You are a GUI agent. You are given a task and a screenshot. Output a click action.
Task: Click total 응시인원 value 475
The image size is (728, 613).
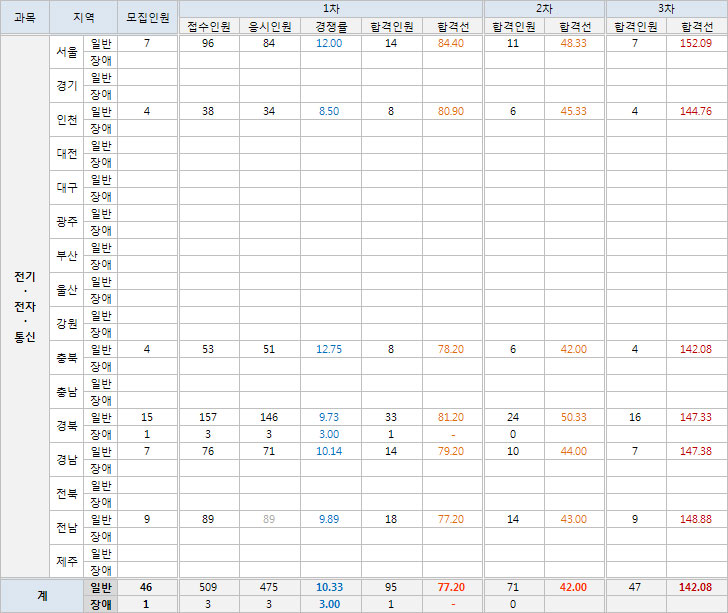(269, 587)
